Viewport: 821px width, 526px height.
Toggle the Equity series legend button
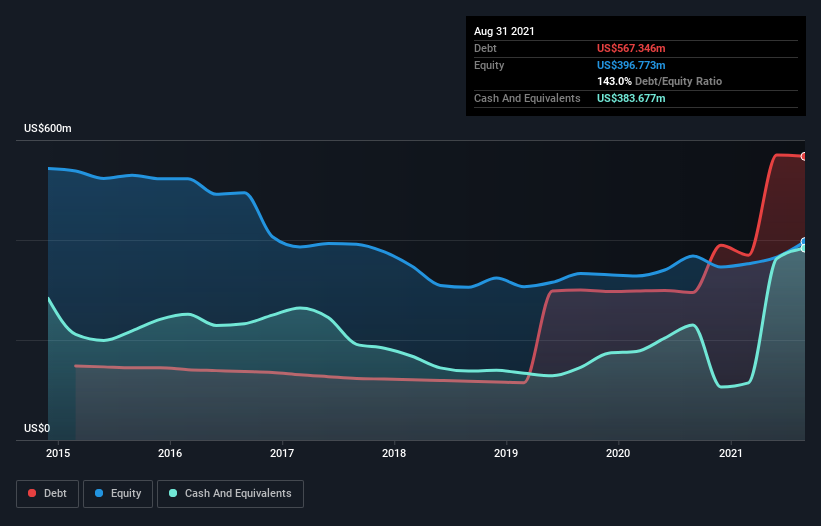point(118,494)
